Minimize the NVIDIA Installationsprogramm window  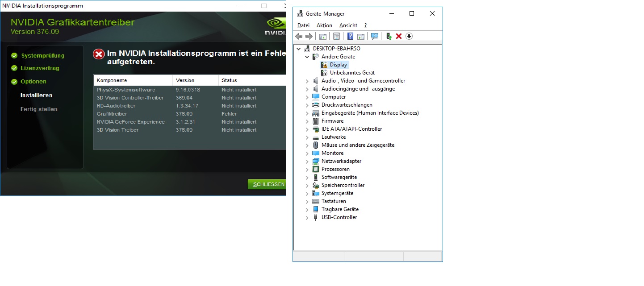(242, 6)
